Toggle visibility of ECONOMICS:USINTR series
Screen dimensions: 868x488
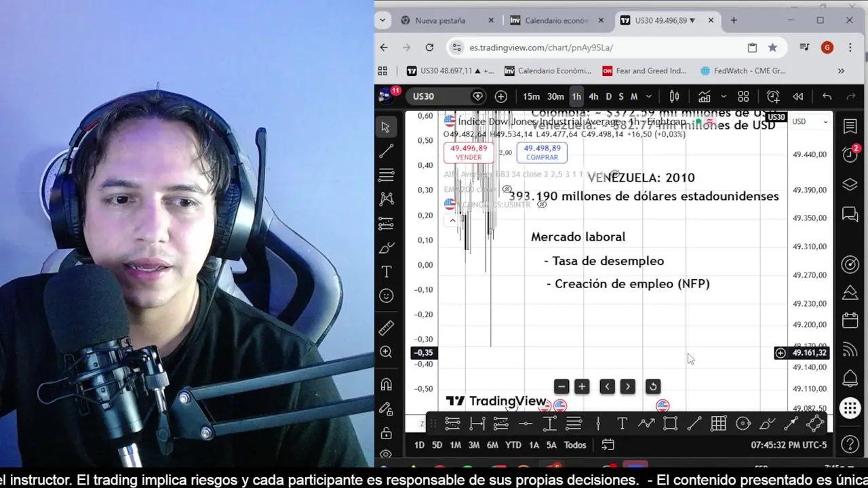tap(541, 204)
